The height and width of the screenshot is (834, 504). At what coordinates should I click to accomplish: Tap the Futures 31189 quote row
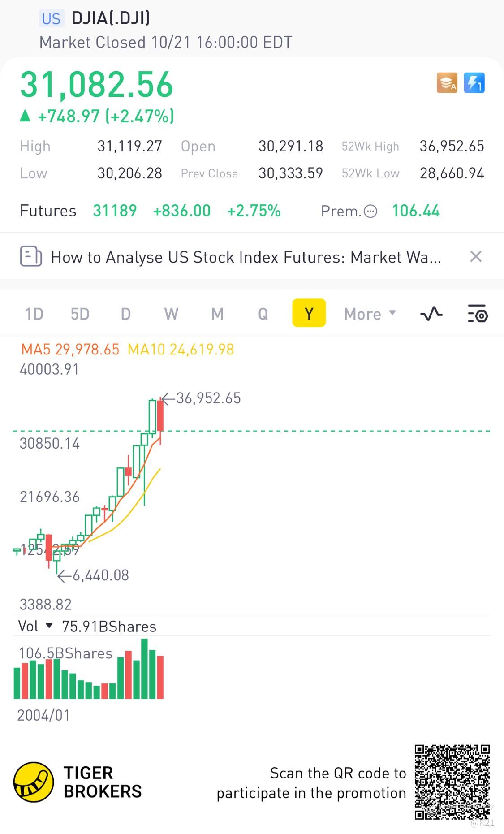coord(151,211)
